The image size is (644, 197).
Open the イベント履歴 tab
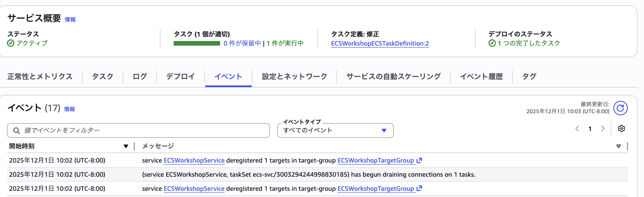point(481,76)
